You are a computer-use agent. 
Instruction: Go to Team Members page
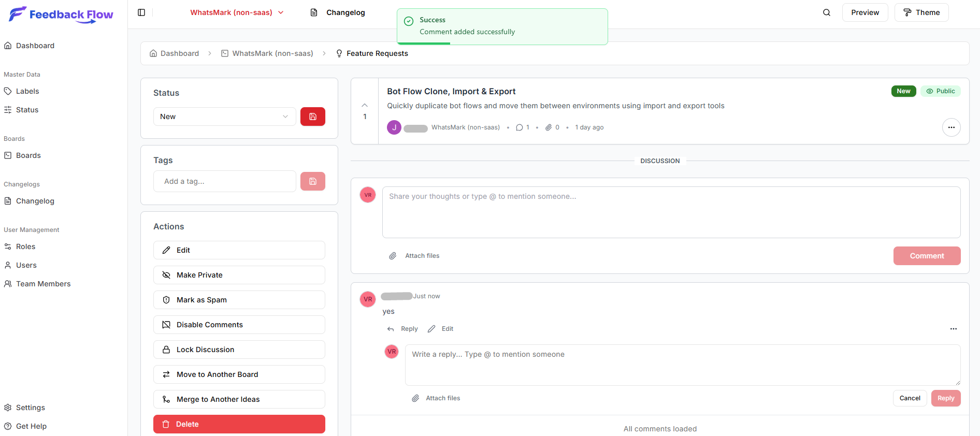point(43,284)
